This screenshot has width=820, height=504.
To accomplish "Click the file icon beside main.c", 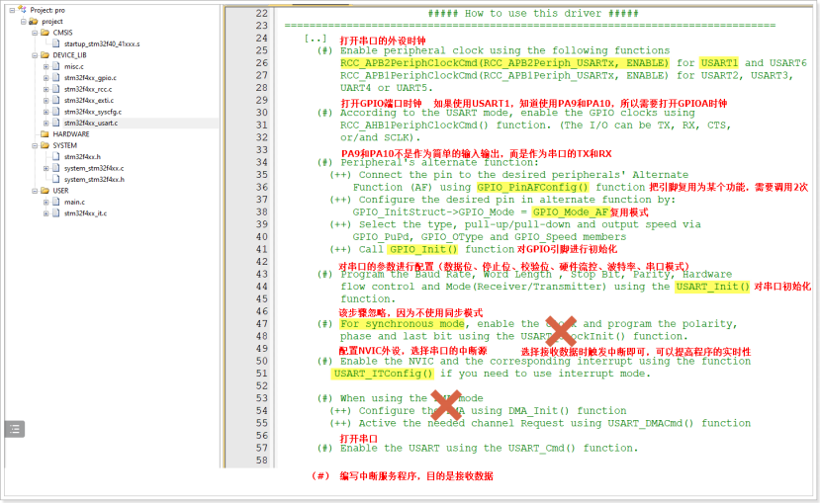I will point(56,202).
